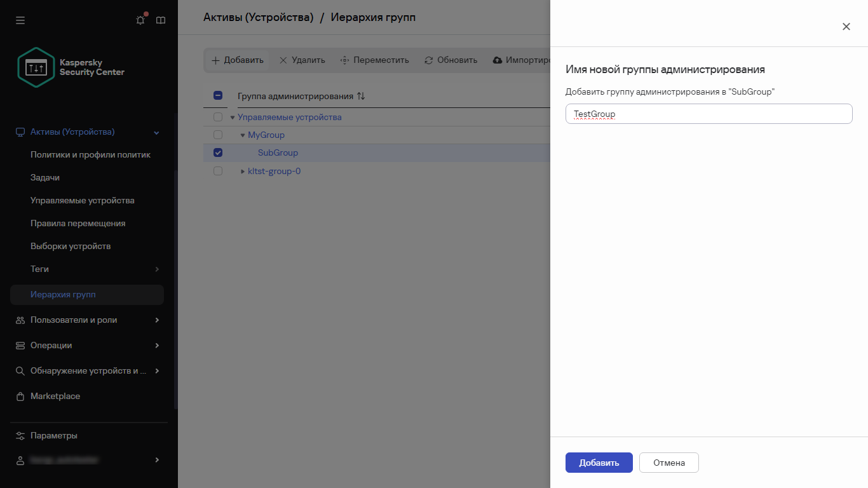The image size is (868, 488).
Task: Uncheck the SubGroup checkbox
Action: tap(218, 152)
